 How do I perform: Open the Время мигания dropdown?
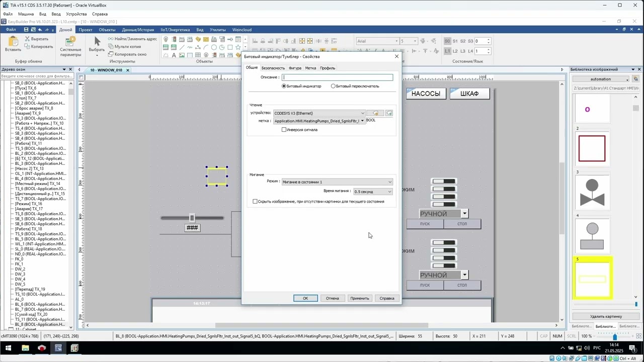(373, 192)
